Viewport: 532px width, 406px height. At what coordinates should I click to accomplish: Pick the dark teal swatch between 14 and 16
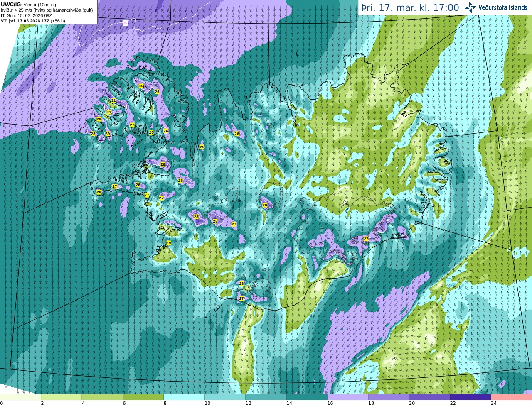tap(307, 397)
